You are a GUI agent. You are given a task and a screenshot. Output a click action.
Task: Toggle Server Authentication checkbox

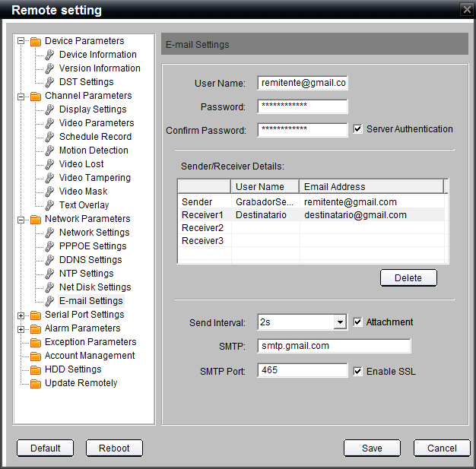[x=357, y=129]
